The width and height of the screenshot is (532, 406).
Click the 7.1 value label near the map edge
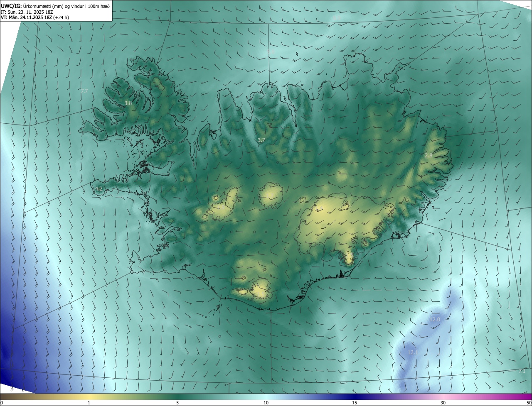click(x=522, y=371)
